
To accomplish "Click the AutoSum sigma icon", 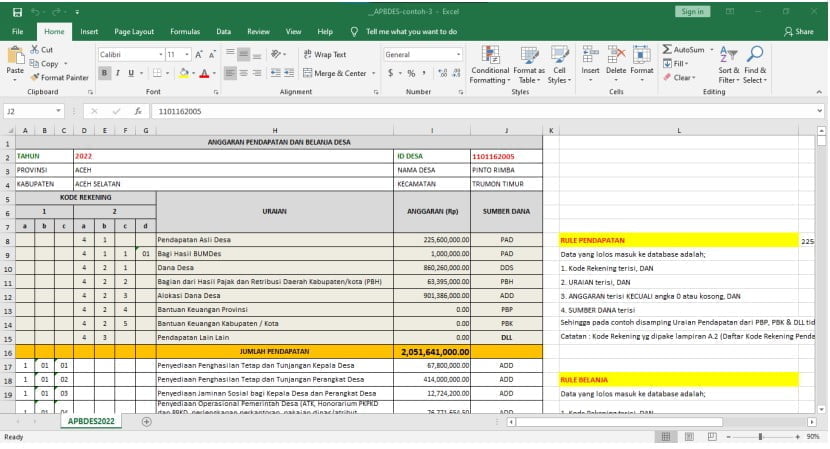I will tap(667, 49).
